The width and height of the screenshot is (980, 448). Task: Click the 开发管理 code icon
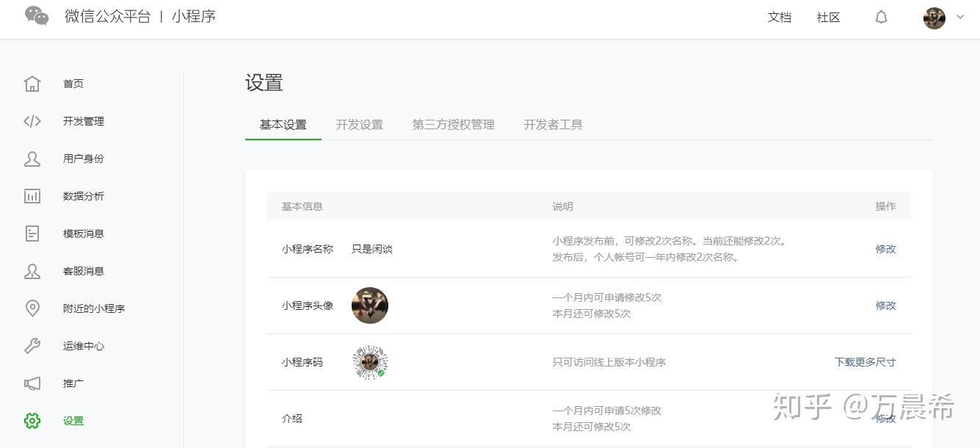pos(32,121)
